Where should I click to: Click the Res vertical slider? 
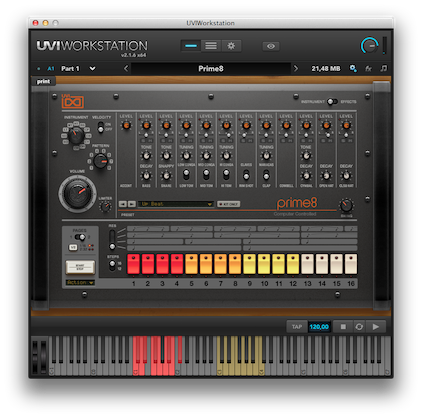click(112, 239)
